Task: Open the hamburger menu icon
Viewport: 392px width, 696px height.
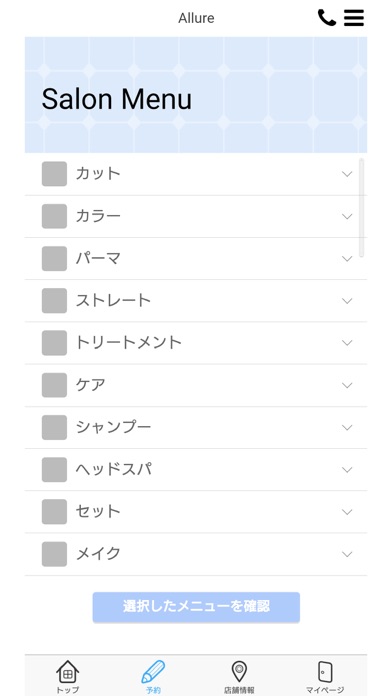Action: pyautogui.click(x=354, y=18)
